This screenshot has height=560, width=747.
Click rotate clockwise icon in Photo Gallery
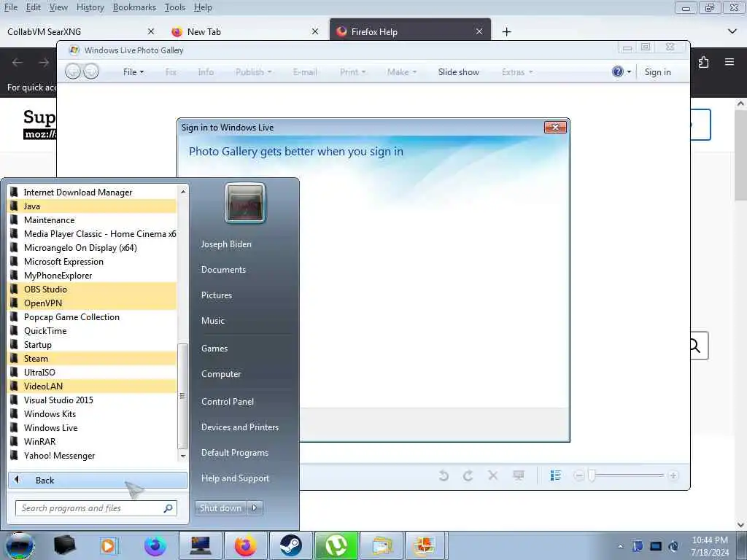pyautogui.click(x=468, y=475)
